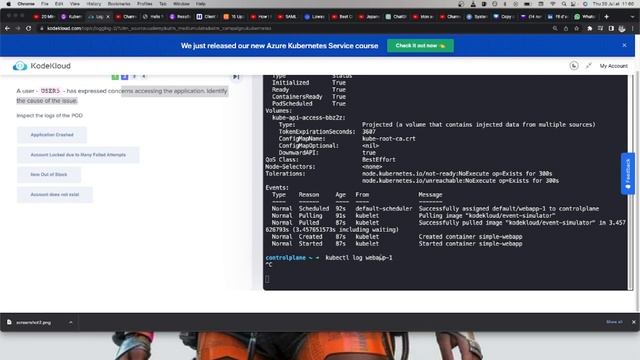The height and width of the screenshot is (360, 640).
Task: Switch to the ChatGPT browser tab
Action: pyautogui.click(x=396, y=17)
